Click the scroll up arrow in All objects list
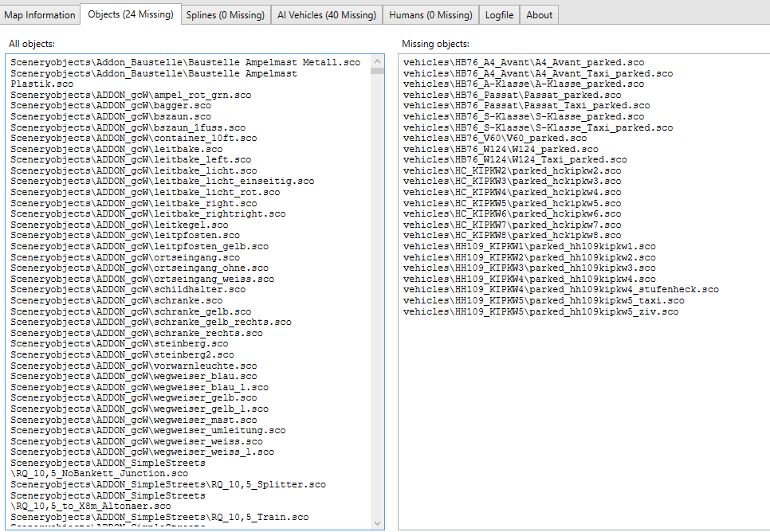The image size is (770, 532). (x=377, y=61)
